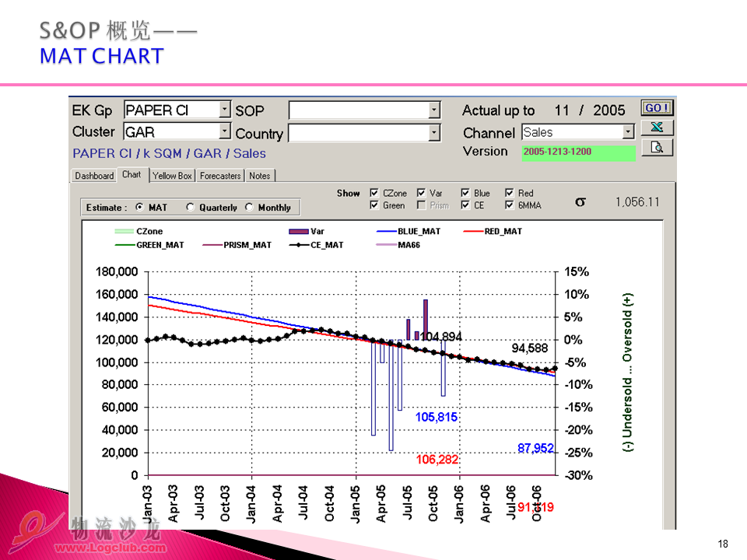
Task: Click the actual month 11 field
Action: (x=562, y=110)
